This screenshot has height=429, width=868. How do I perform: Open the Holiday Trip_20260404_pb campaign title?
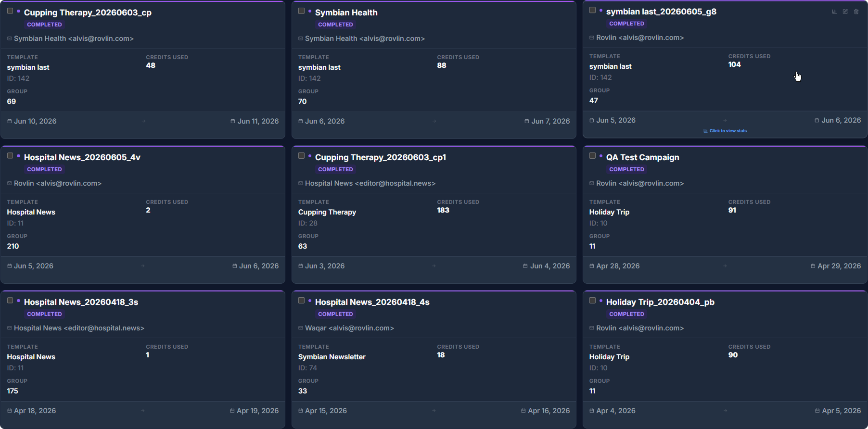(660, 302)
